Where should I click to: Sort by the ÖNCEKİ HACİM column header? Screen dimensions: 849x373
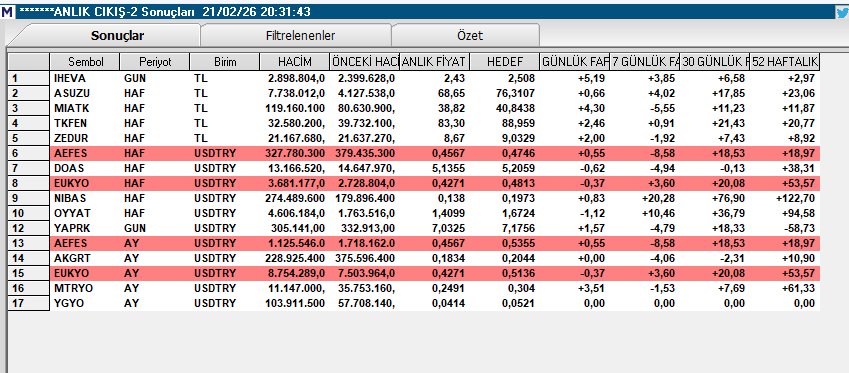pos(364,62)
